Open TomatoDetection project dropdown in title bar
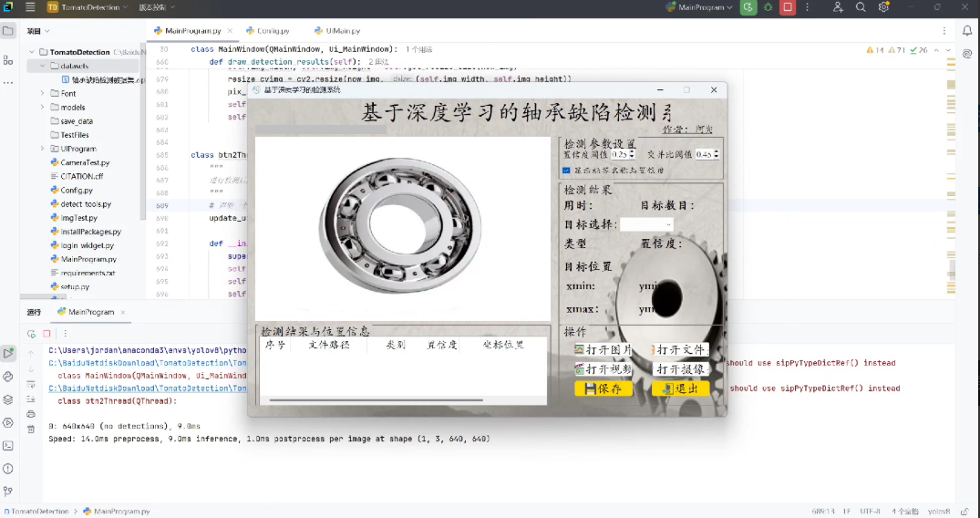Image resolution: width=980 pixels, height=518 pixels. [88, 7]
